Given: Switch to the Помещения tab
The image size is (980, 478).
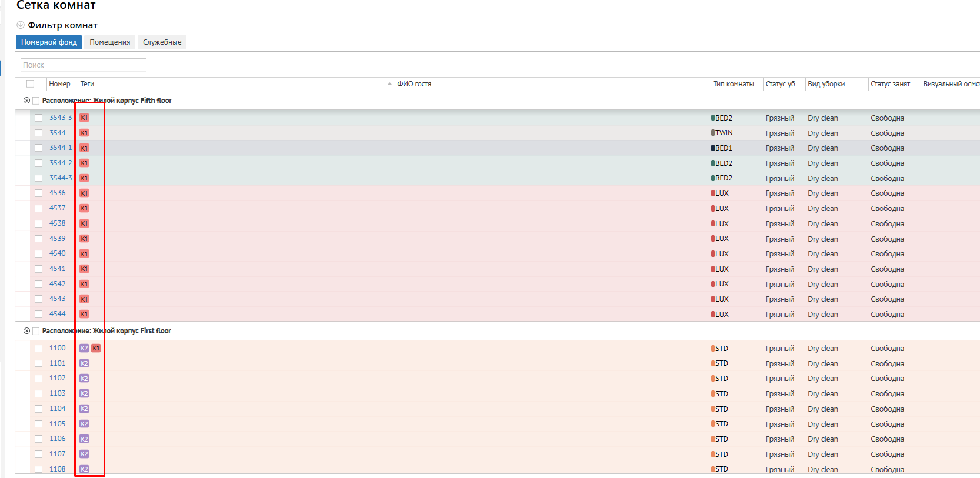Looking at the screenshot, I should [109, 42].
